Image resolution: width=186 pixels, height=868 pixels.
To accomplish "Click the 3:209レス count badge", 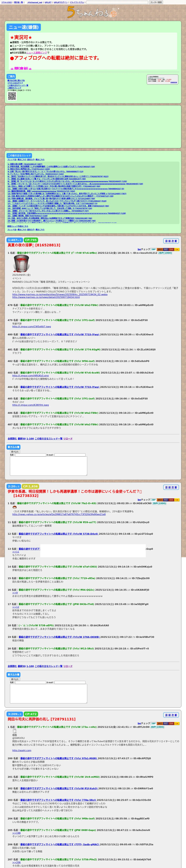I will tap(15, 714).
